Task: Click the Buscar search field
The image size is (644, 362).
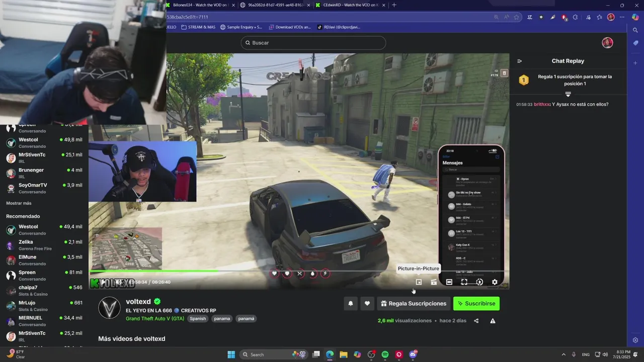Action: point(313,43)
